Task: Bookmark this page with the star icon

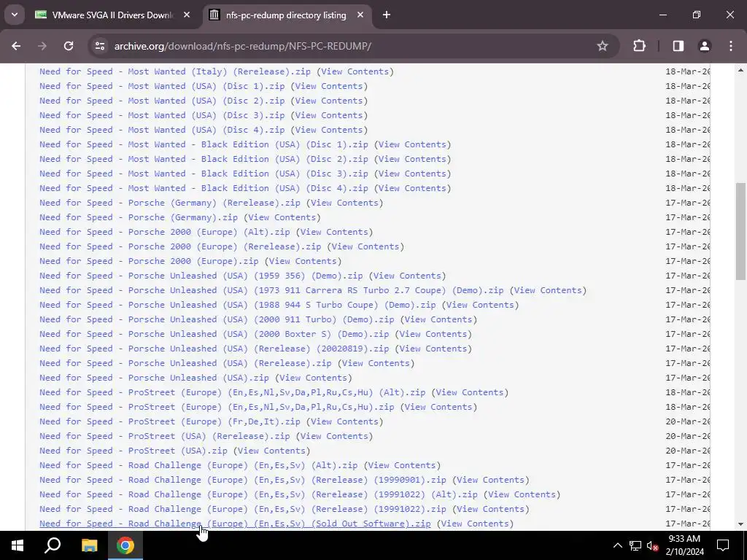Action: click(x=603, y=46)
